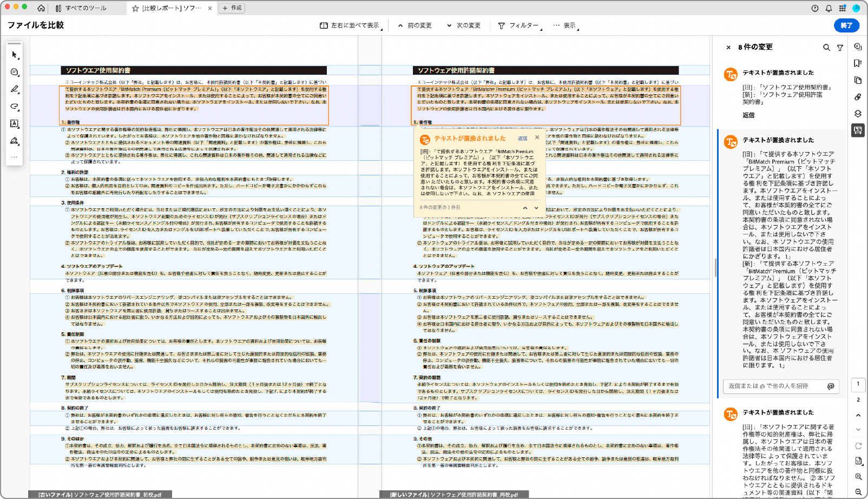Select the [比較レポート] document tab
The image size is (868, 499).
point(172,8)
